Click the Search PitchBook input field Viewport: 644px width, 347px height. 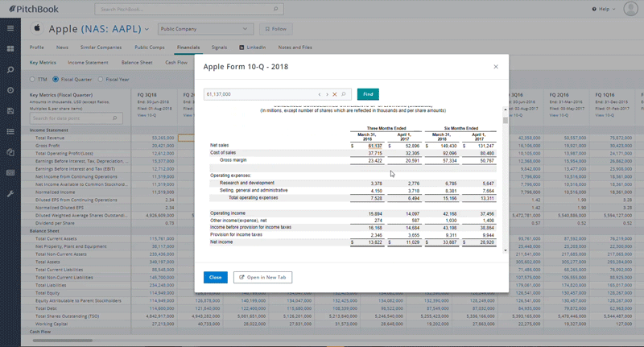[x=189, y=9]
